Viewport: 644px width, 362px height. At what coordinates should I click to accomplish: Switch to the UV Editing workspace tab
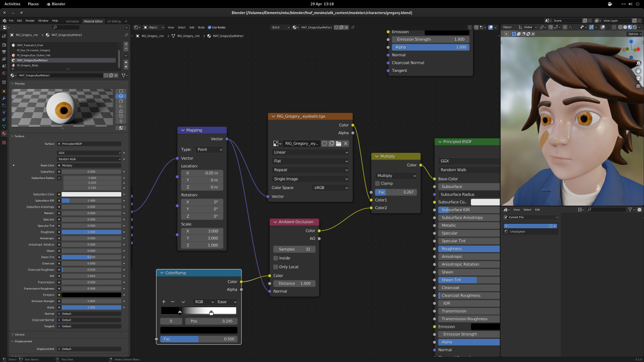tap(114, 21)
